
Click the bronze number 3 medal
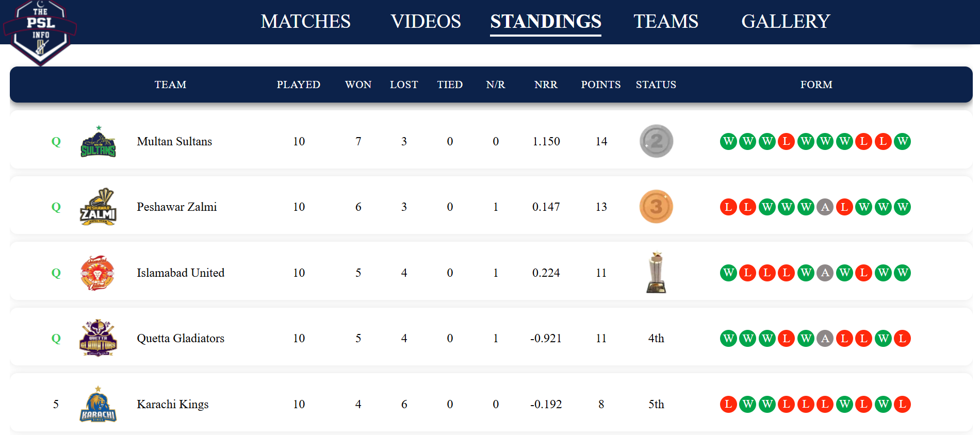(656, 207)
